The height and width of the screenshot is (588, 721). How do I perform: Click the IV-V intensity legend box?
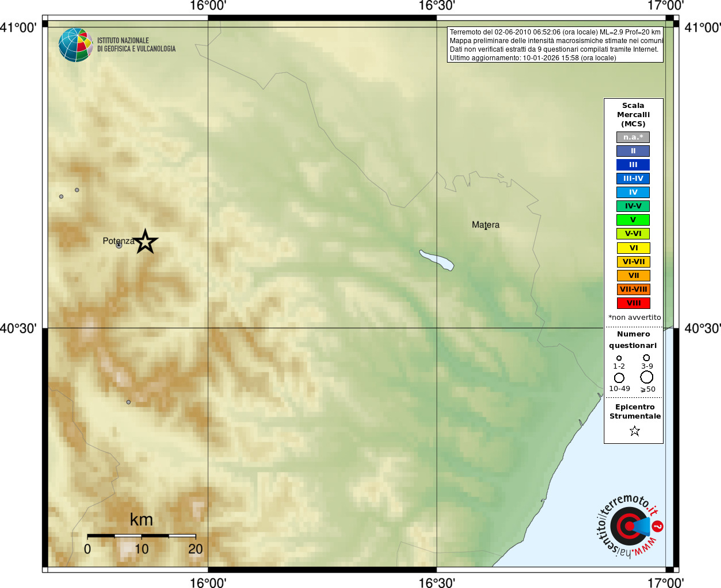pos(633,206)
